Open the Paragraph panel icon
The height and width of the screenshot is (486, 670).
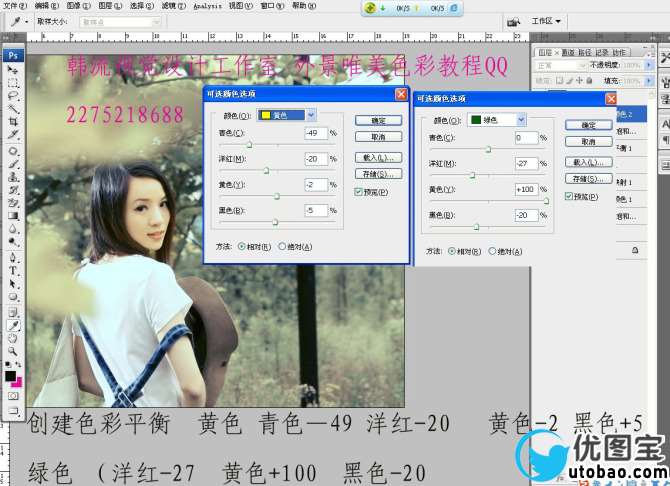tap(666, 140)
